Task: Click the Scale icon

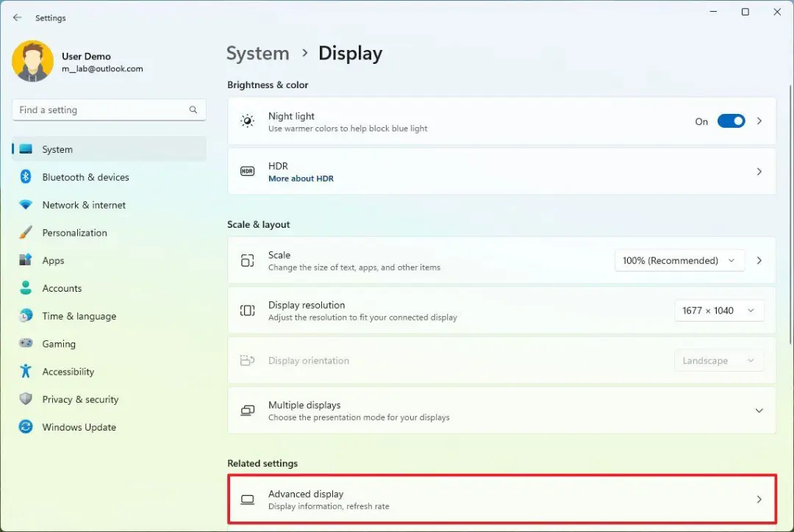Action: pyautogui.click(x=247, y=260)
